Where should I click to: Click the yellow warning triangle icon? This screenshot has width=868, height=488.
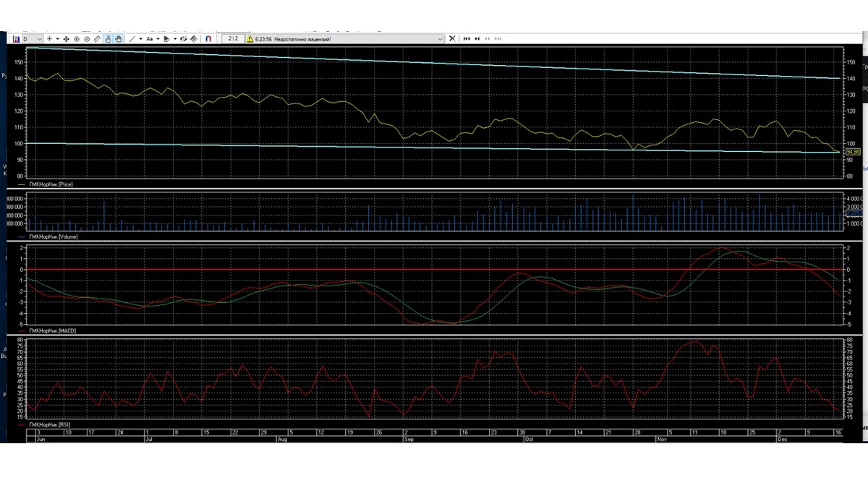tap(250, 38)
